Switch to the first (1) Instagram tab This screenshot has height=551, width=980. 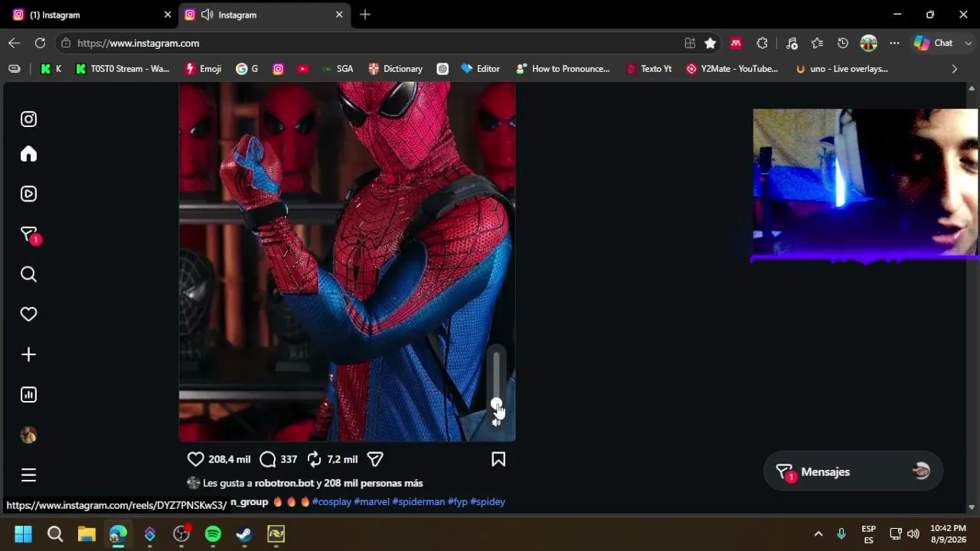pyautogui.click(x=92, y=15)
